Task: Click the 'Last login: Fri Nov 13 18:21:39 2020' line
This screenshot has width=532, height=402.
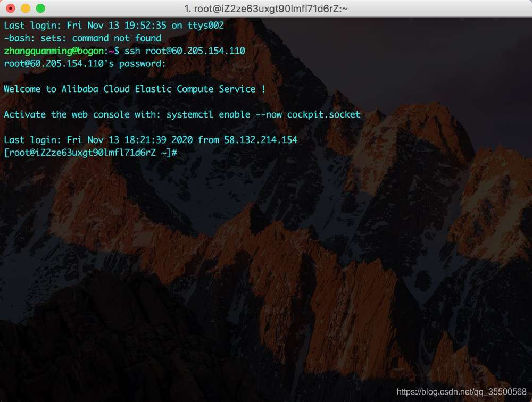Action: [151, 140]
